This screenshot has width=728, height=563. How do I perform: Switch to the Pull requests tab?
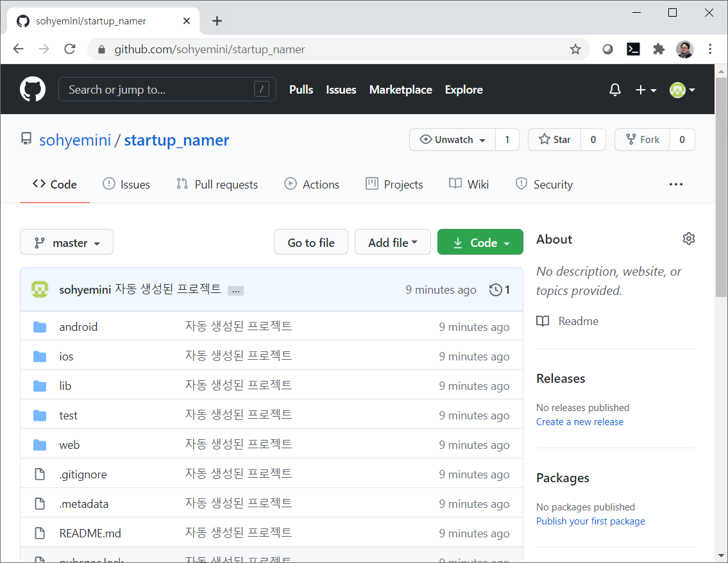coord(217,184)
